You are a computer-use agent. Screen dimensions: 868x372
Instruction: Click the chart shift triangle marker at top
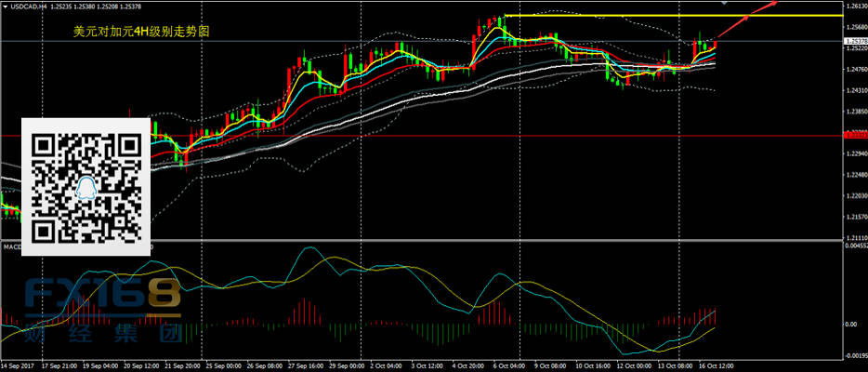click(724, 5)
